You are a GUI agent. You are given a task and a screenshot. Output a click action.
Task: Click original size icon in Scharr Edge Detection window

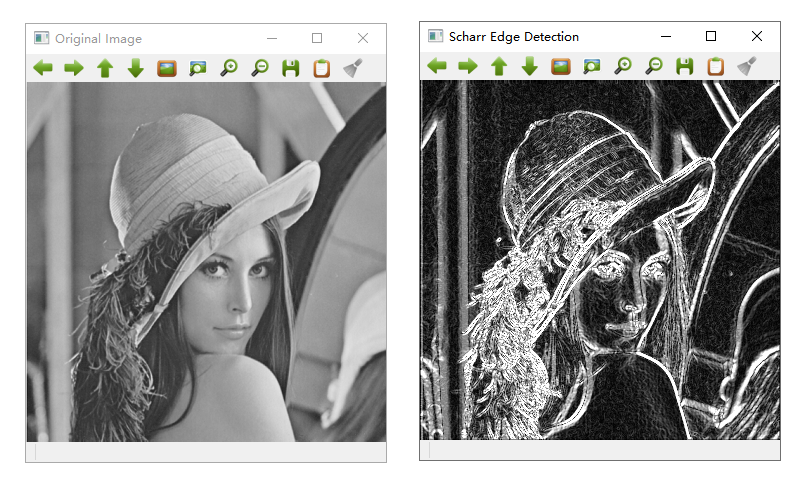[x=561, y=66]
